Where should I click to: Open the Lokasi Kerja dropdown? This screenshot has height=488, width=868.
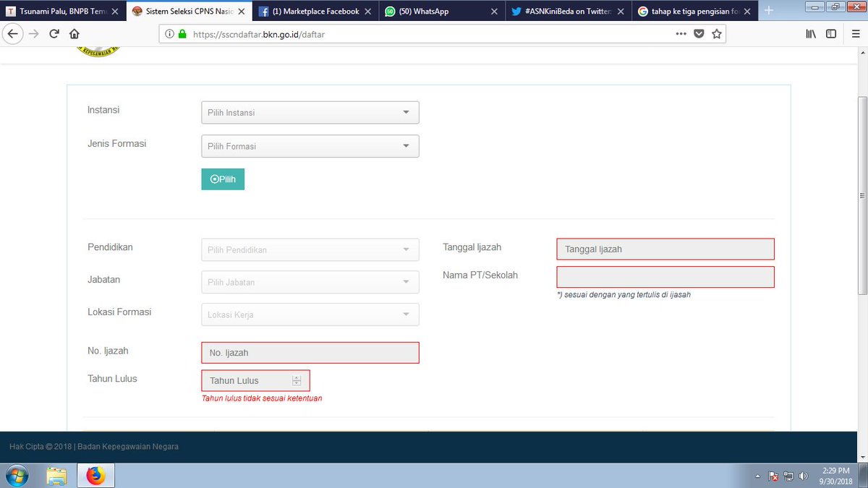(310, 314)
